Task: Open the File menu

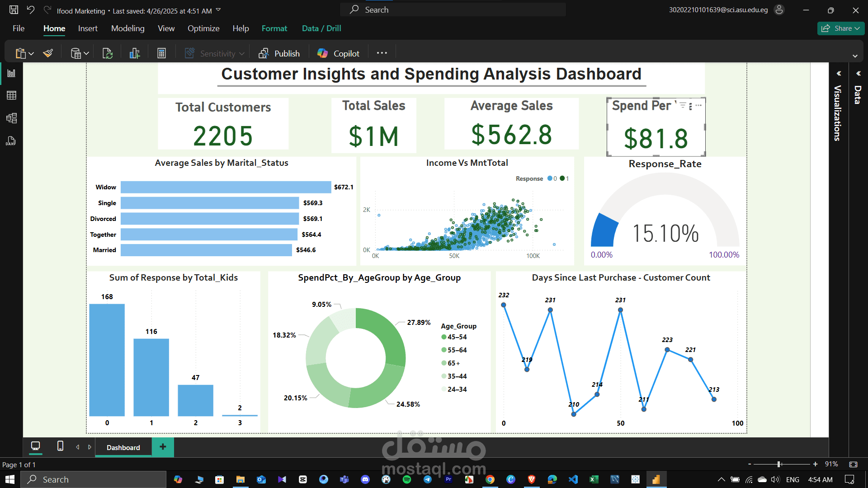Action: click(19, 28)
